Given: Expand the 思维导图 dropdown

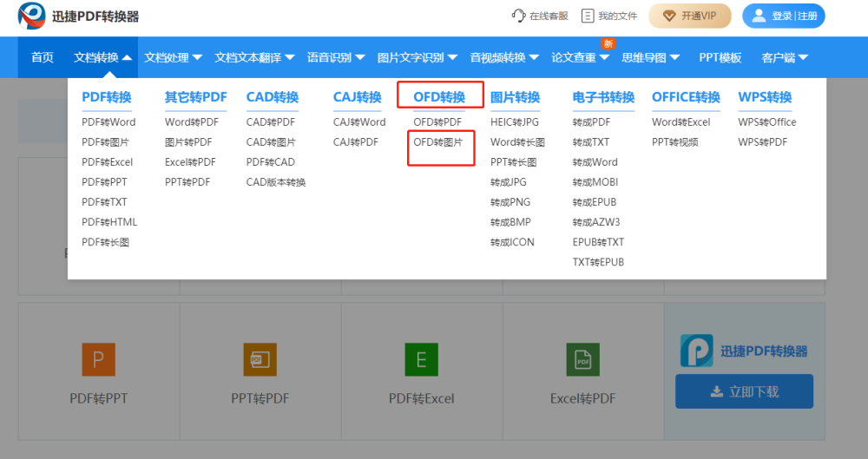Looking at the screenshot, I should 650,57.
